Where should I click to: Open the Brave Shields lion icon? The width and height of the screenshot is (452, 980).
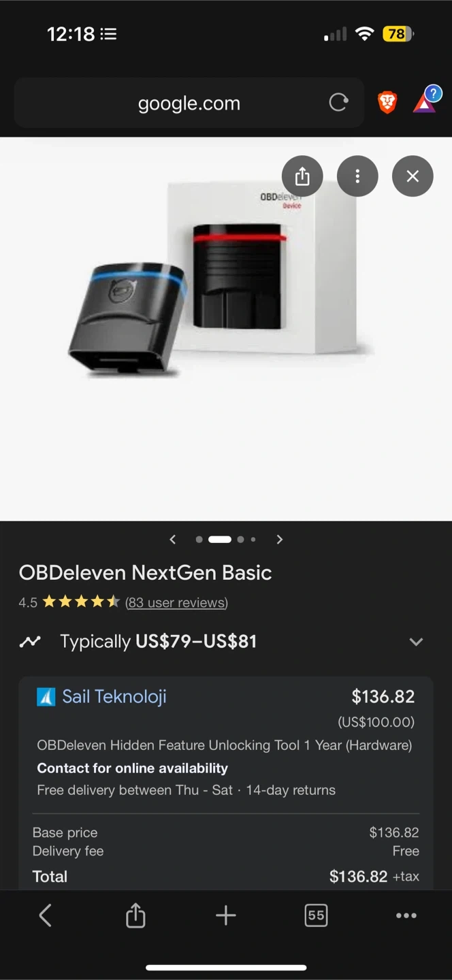click(387, 103)
